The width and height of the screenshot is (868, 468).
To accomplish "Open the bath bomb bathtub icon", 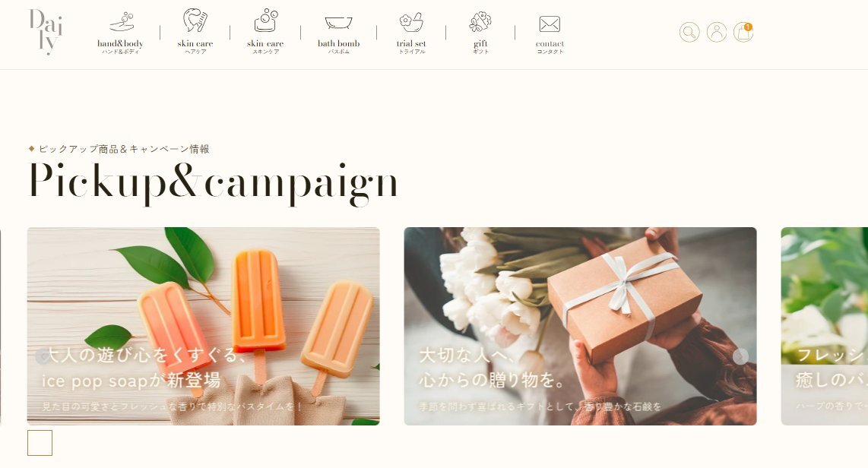I will [x=338, y=23].
